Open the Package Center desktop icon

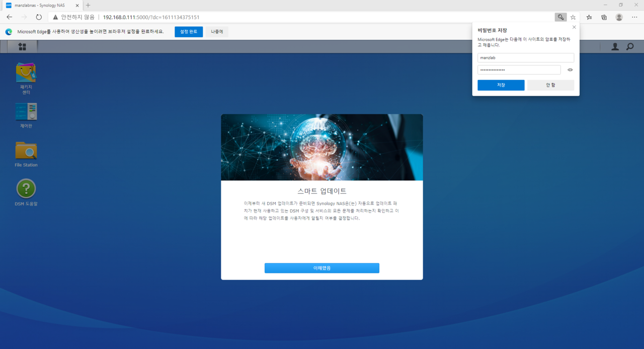click(x=26, y=73)
